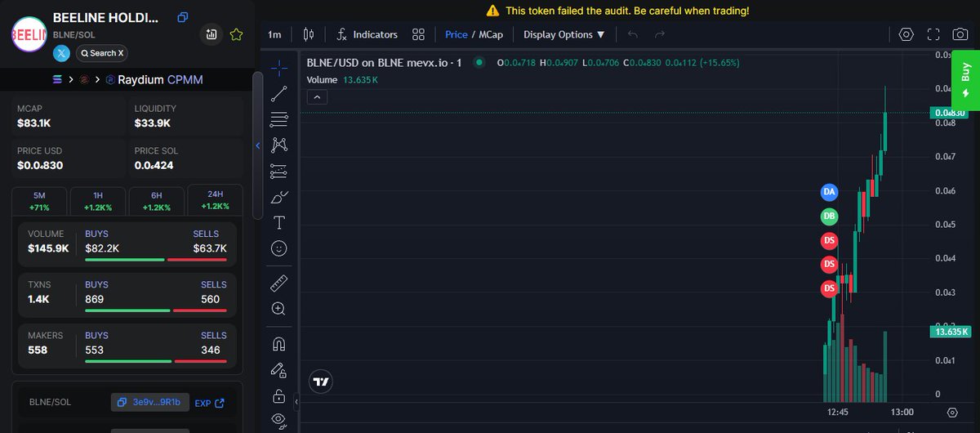This screenshot has height=433, width=980.
Task: Select the Text annotation tool
Action: 278,222
